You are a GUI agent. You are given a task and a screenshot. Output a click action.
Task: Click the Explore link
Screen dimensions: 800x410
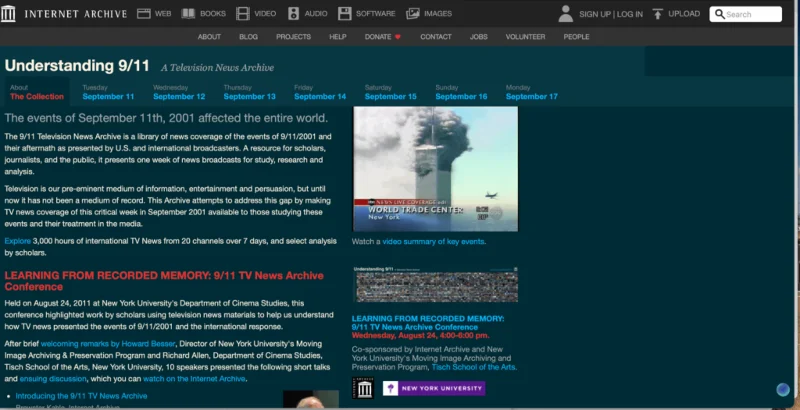(18, 241)
